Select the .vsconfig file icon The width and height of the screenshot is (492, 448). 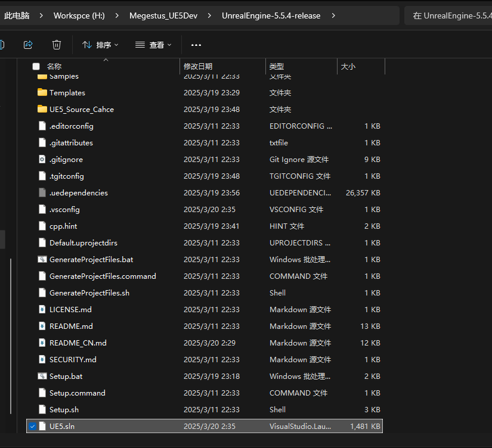[42, 210]
